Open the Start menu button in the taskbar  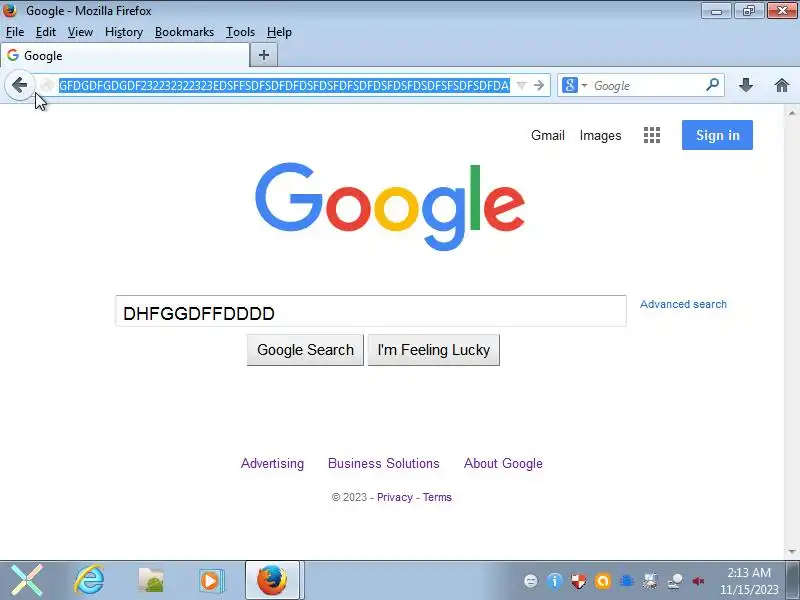point(27,580)
